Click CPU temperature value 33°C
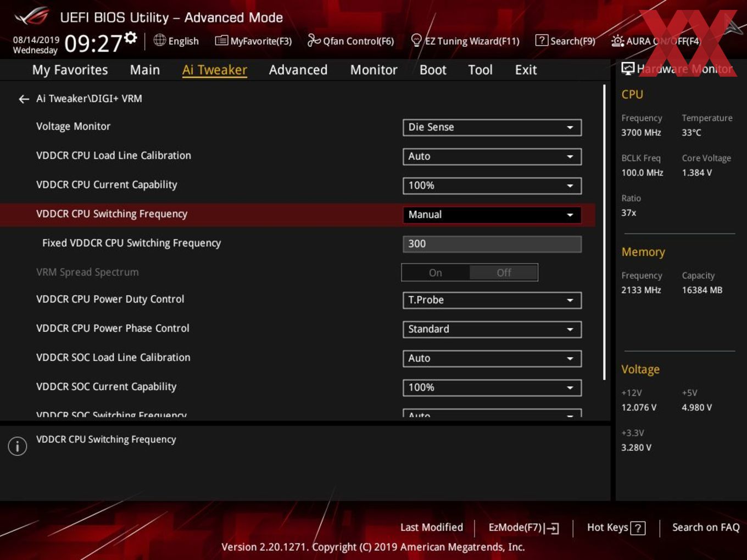The height and width of the screenshot is (560, 747). pos(691,132)
